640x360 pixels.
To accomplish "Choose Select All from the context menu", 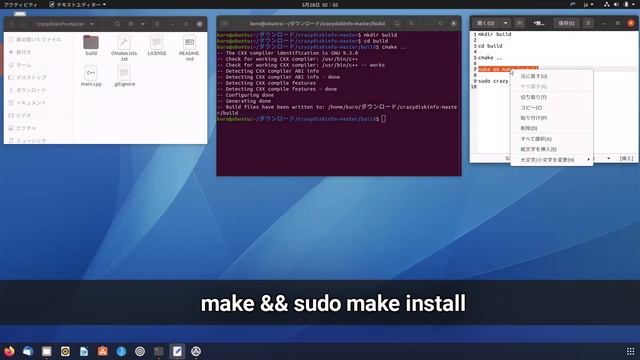I will (x=552, y=139).
